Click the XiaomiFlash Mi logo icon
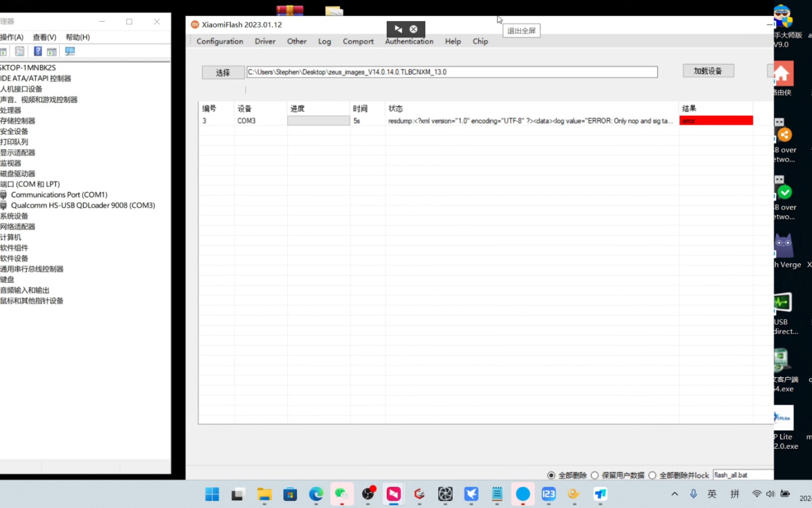Viewport: 812px width, 508px height. click(195, 24)
